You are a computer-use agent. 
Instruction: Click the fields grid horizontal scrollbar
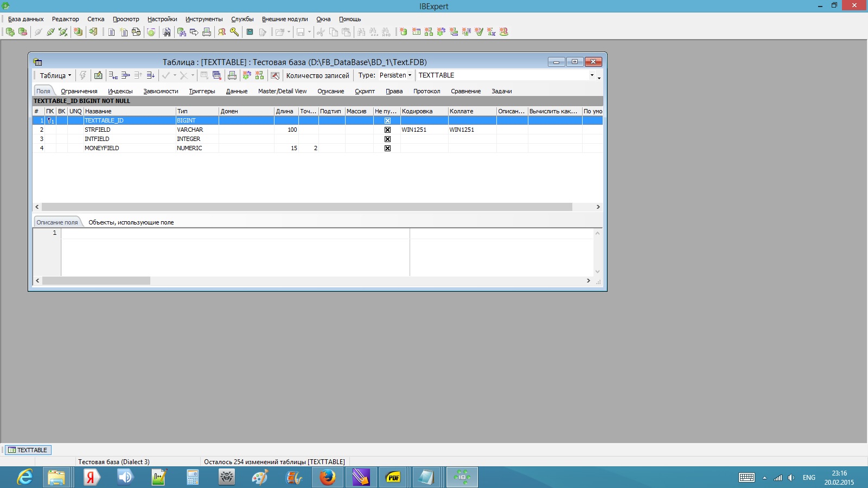coord(307,207)
